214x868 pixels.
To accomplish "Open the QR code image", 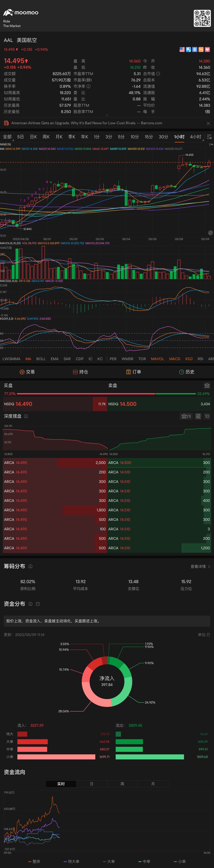I will [202, 18].
